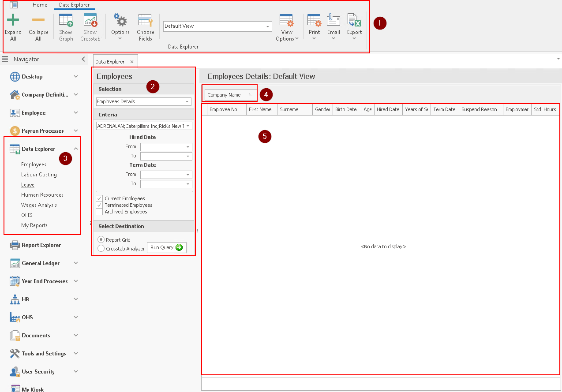Click the sidebar layout icon beside Home
This screenshot has width=562, height=392.
click(x=14, y=5)
